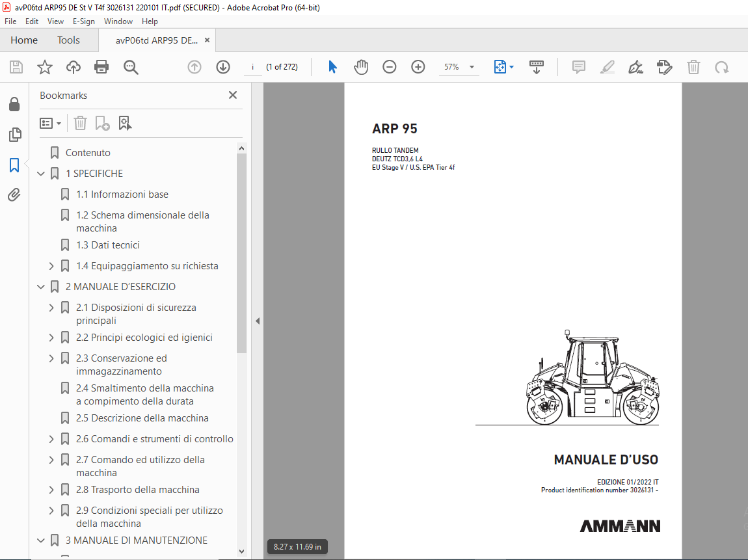
Task: Open the Help menu
Action: tap(150, 21)
